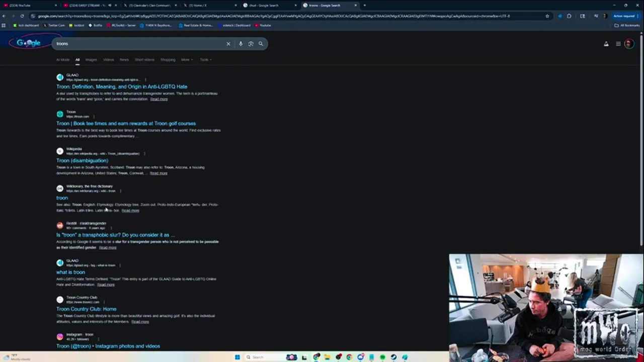Open the Twitter Core bookmark
This screenshot has width=644, height=362.
[x=54, y=25]
